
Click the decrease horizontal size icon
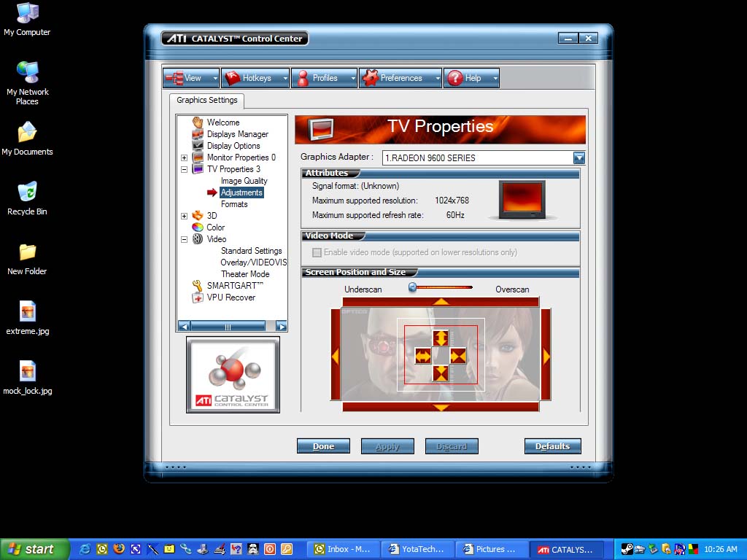tap(458, 356)
